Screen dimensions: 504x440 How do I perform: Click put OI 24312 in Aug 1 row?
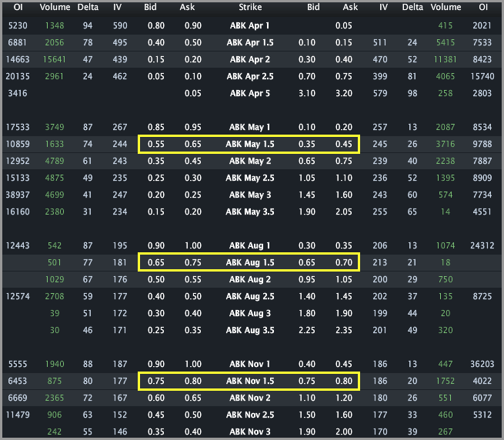click(x=482, y=246)
